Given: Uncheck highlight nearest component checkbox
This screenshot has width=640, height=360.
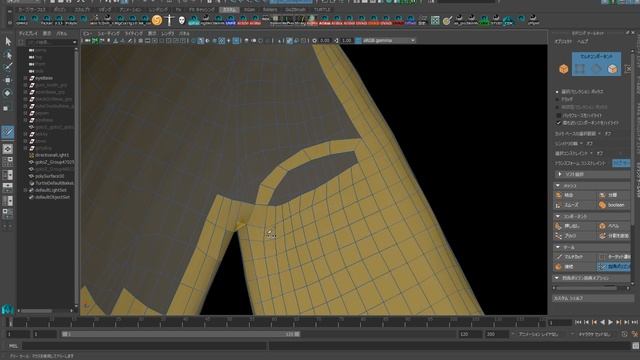Looking at the screenshot, I should point(558,123).
